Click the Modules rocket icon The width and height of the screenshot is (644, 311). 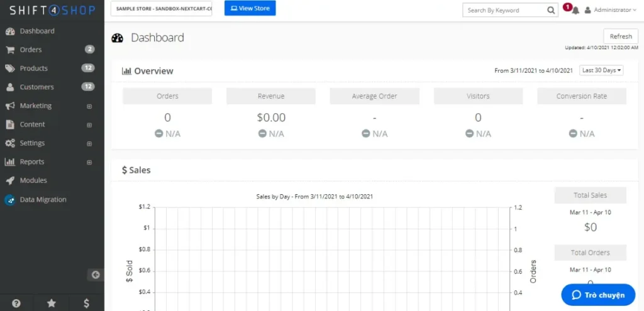click(10, 180)
